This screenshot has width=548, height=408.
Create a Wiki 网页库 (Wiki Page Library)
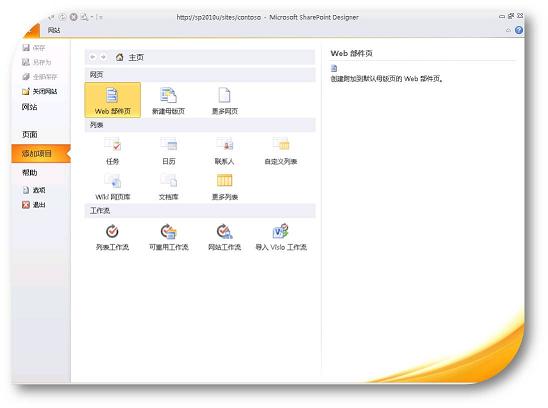click(113, 187)
